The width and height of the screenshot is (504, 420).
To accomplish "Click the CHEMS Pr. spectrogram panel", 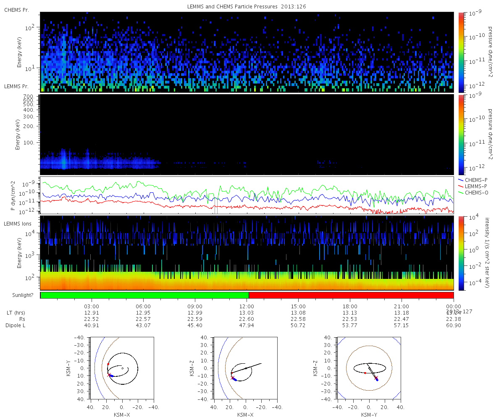I will (x=247, y=52).
